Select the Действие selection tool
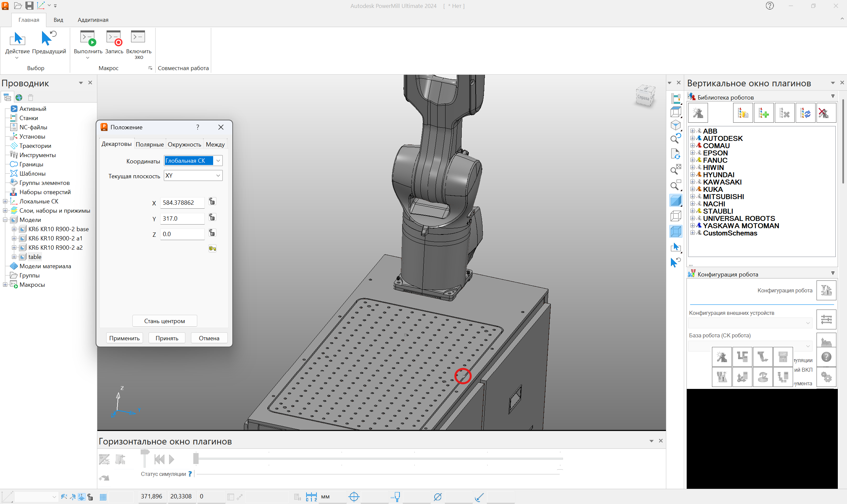The width and height of the screenshot is (847, 504). point(17,38)
